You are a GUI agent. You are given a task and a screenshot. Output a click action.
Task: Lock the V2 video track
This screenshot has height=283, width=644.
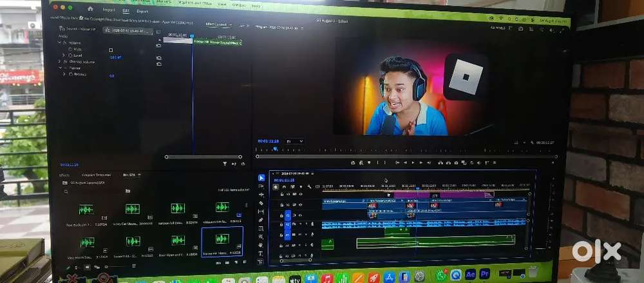click(x=282, y=204)
